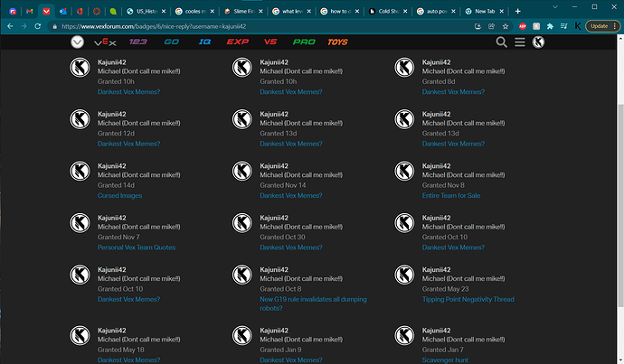Image resolution: width=624 pixels, height=364 pixels.
Task: View site info via the padlock icon
Action: (x=55, y=26)
